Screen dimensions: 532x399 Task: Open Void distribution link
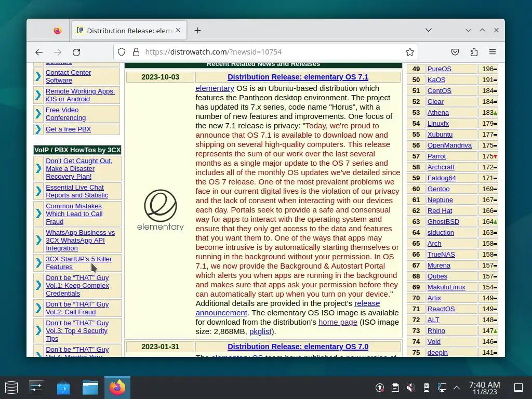click(x=434, y=342)
